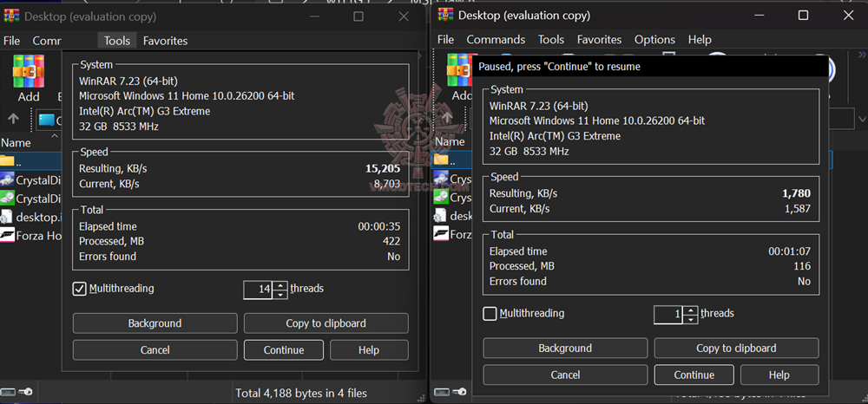
Task: Click the Name column header in right window
Action: tap(450, 142)
